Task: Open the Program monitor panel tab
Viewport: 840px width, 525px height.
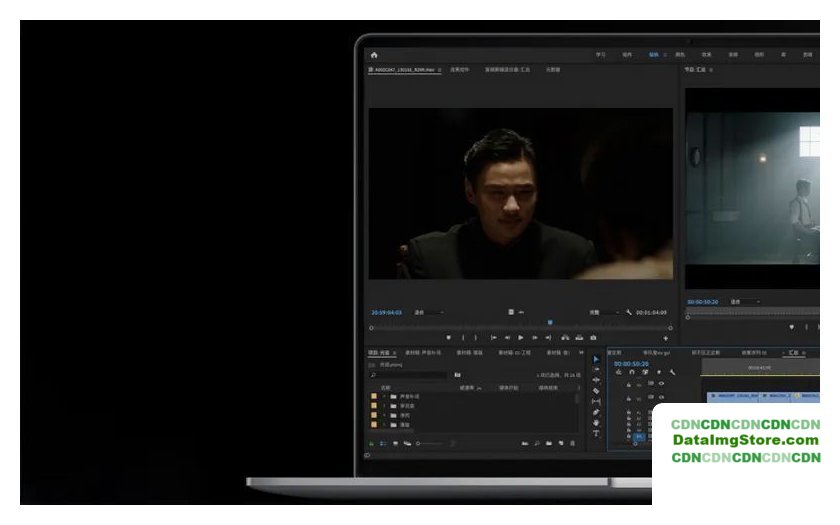Action: (695, 70)
